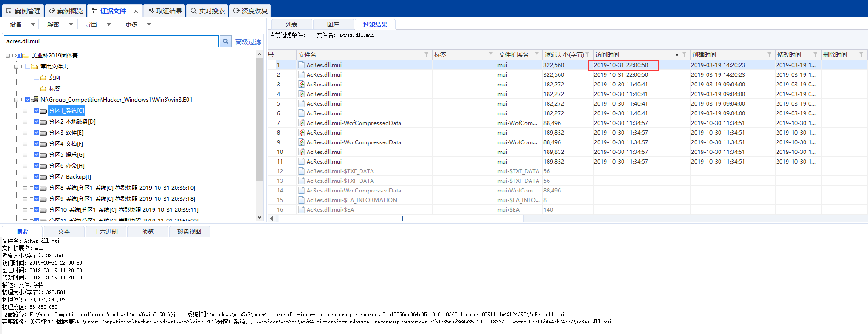The image size is (868, 334).
Task: Open filter icon in 文件名 column header
Action: pos(426,55)
